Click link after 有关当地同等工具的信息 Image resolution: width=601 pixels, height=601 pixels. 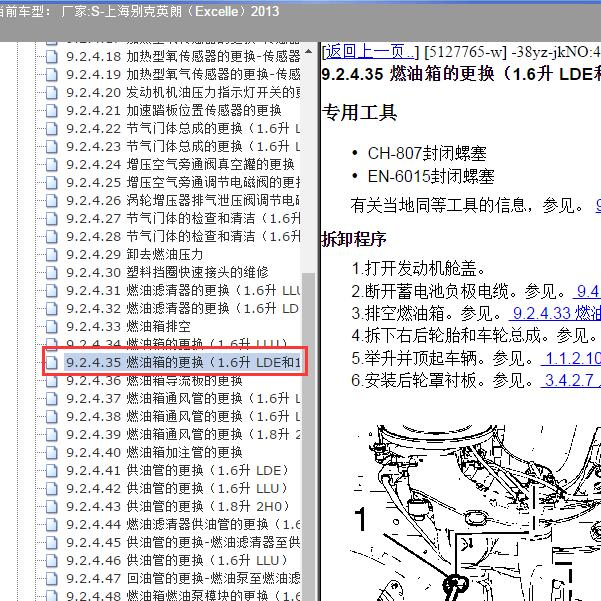[x=598, y=205]
